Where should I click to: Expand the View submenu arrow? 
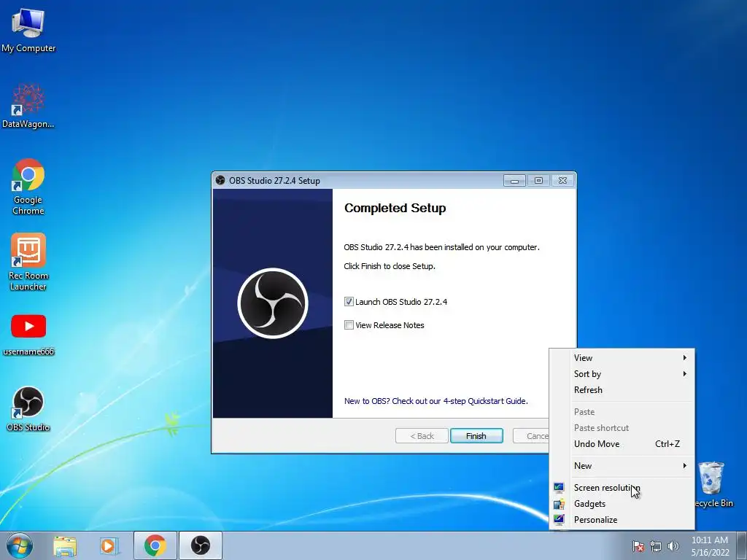684,357
